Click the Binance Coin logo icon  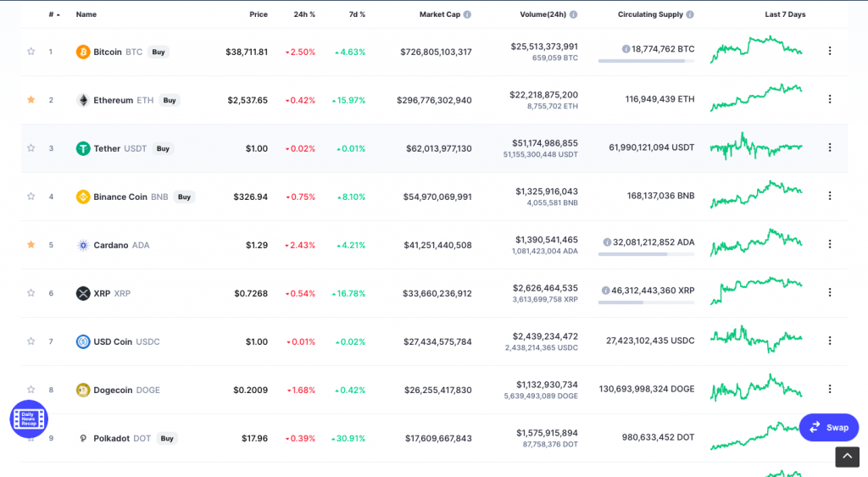click(83, 197)
